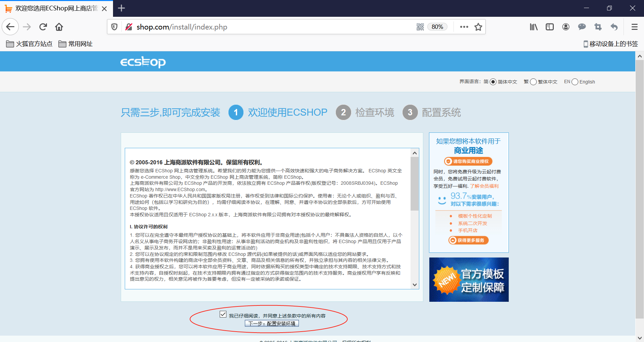Open the Firefox account icon
The height and width of the screenshot is (342, 644).
point(566,27)
